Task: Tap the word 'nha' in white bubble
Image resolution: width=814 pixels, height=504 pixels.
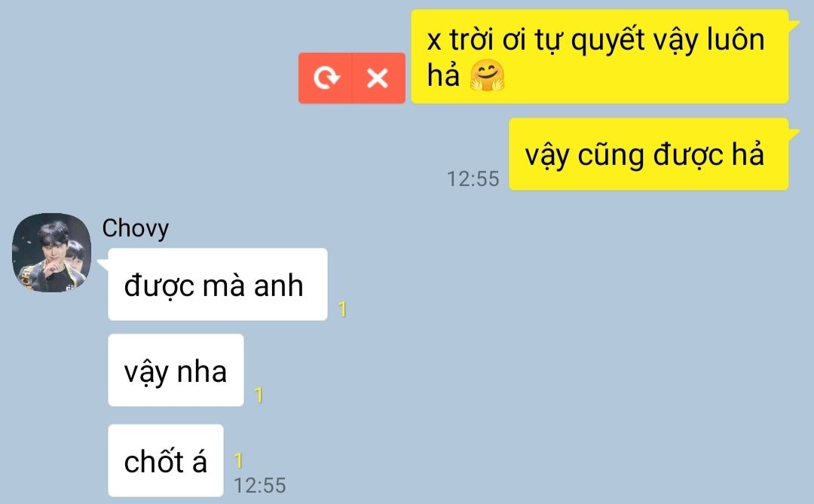Action: pos(201,372)
